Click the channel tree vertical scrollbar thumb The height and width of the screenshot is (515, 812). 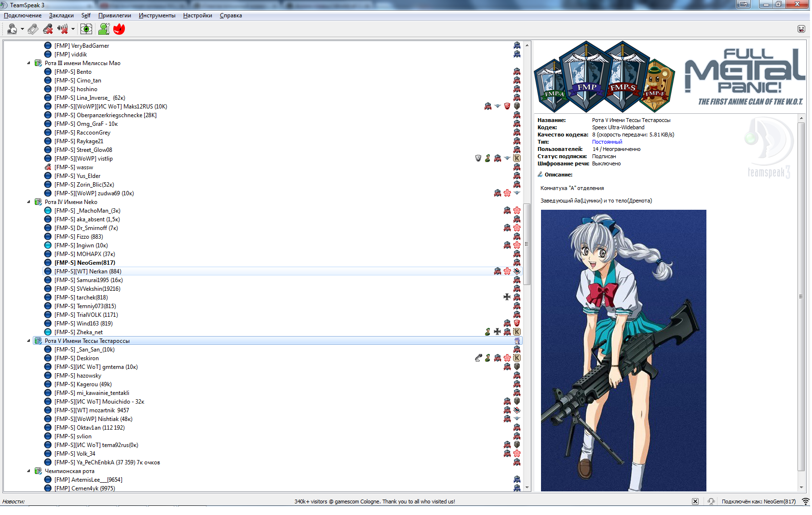click(x=527, y=244)
